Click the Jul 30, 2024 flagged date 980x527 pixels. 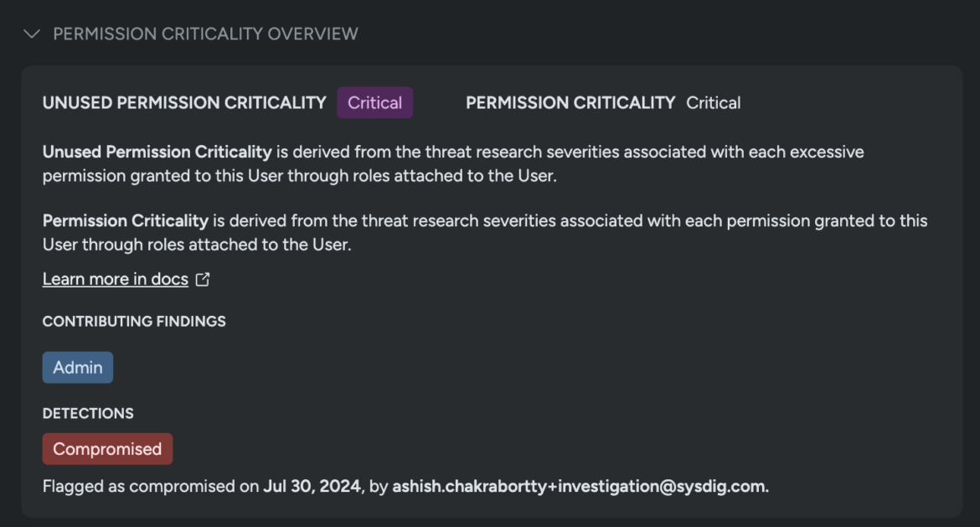tap(312, 486)
